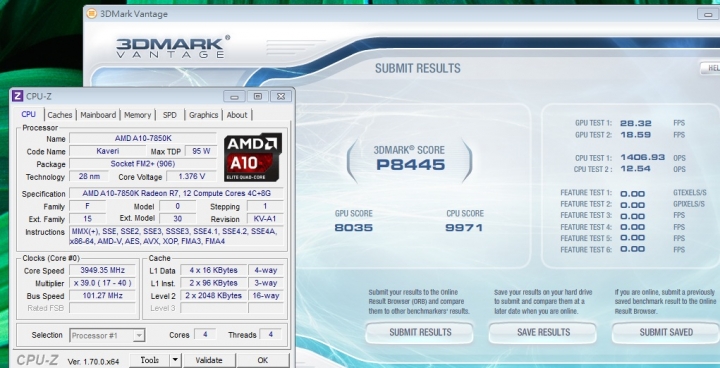720x368 pixels.
Task: Click the L1 Inst. 2 x 96 KBytes field
Action: click(x=213, y=283)
